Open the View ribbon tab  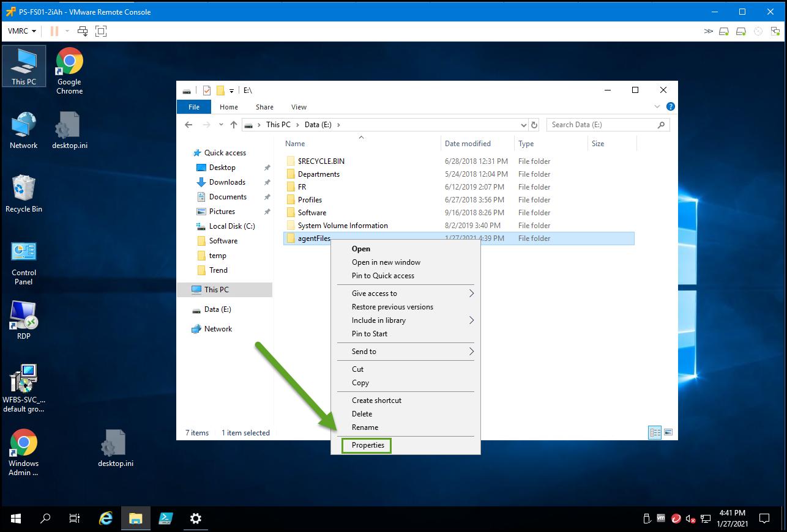coord(299,107)
